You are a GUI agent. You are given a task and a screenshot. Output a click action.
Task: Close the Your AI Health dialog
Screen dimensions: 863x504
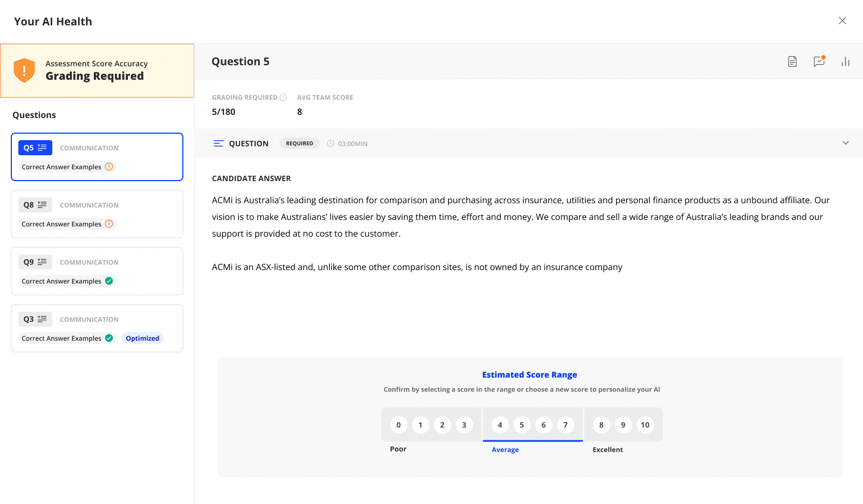click(x=843, y=20)
